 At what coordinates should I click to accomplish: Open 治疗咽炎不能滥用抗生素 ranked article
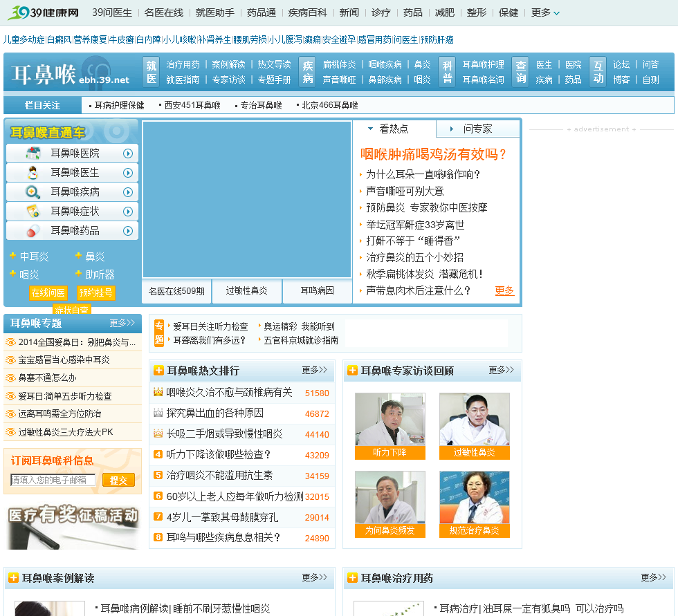tap(220, 475)
